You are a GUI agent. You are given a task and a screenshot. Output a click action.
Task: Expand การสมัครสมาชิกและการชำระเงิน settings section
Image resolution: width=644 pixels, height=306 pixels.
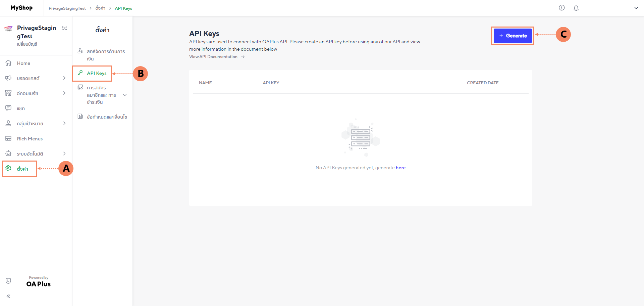pyautogui.click(x=125, y=95)
